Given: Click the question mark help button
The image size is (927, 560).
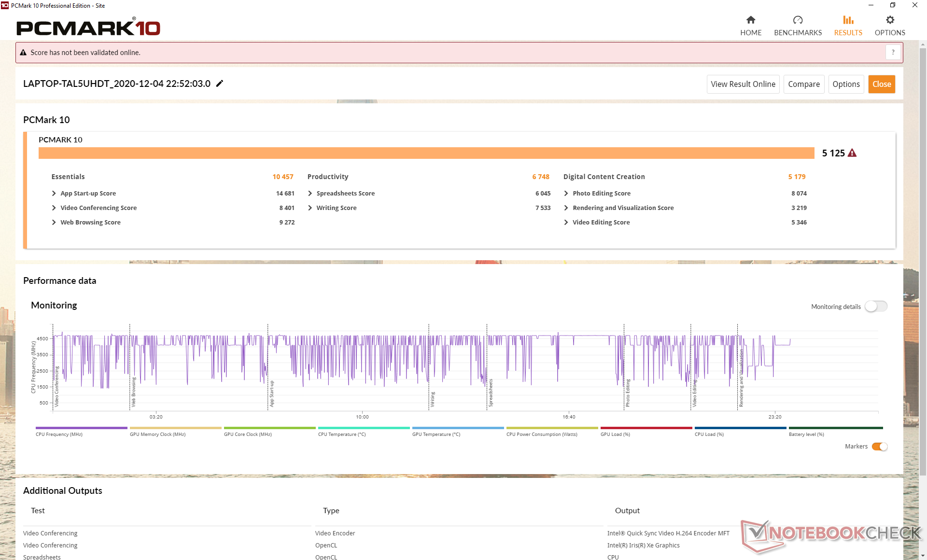Looking at the screenshot, I should (x=893, y=52).
